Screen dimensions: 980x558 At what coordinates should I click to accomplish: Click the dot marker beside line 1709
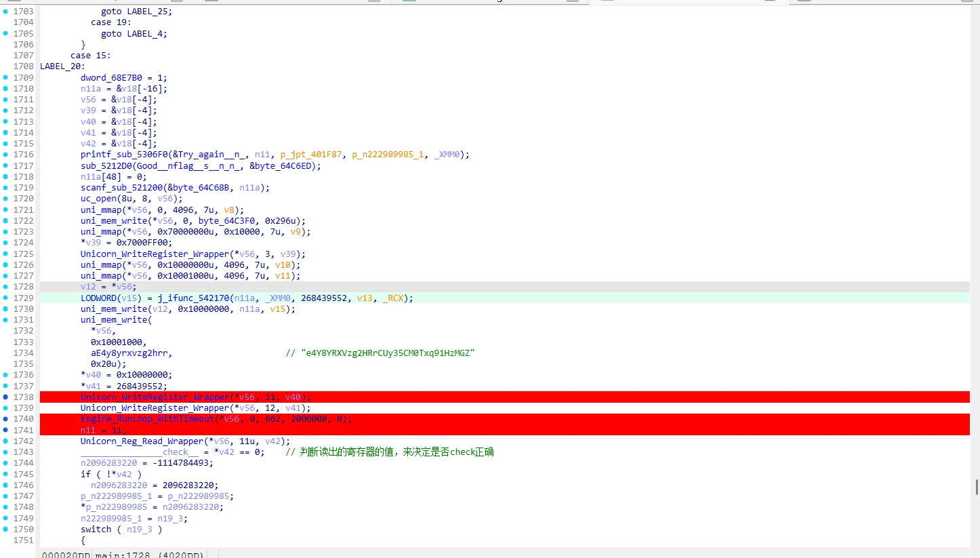[6, 77]
